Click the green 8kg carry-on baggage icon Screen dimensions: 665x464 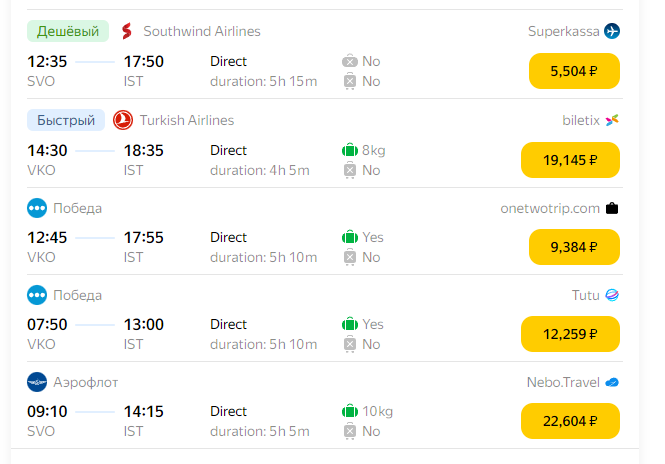click(x=350, y=150)
